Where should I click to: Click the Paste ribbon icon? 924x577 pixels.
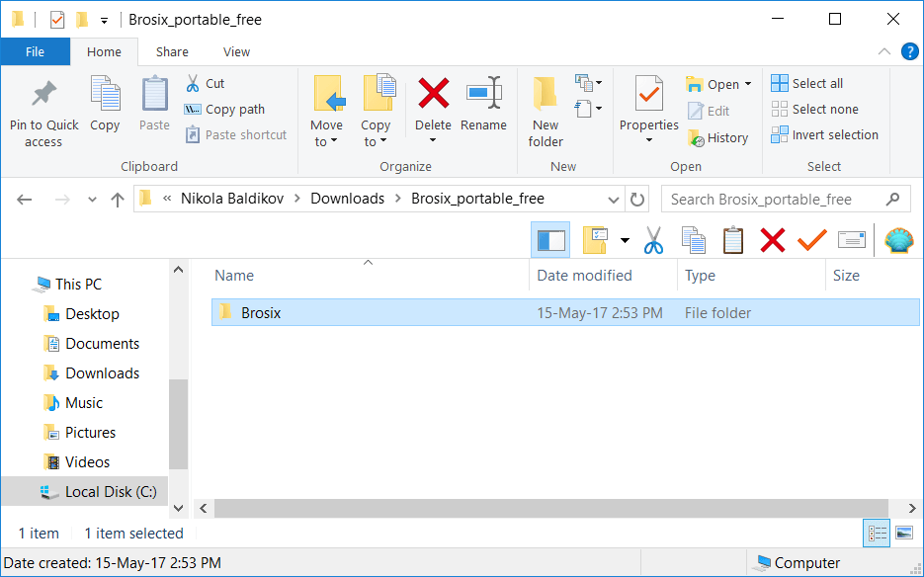click(154, 93)
